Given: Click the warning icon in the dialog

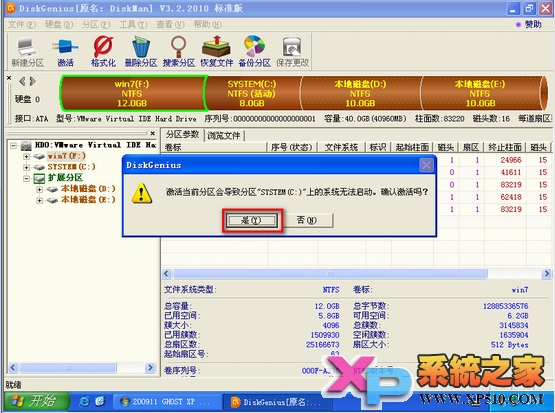Looking at the screenshot, I should [x=142, y=193].
